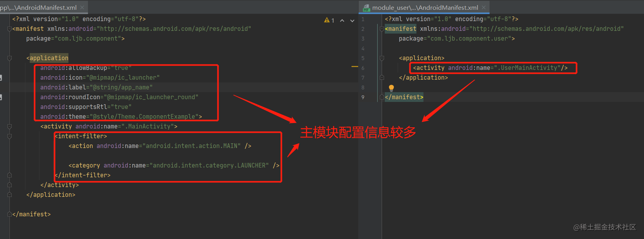The image size is (644, 239).
Task: Click line number 1 in module_user editor
Action: (363, 19)
